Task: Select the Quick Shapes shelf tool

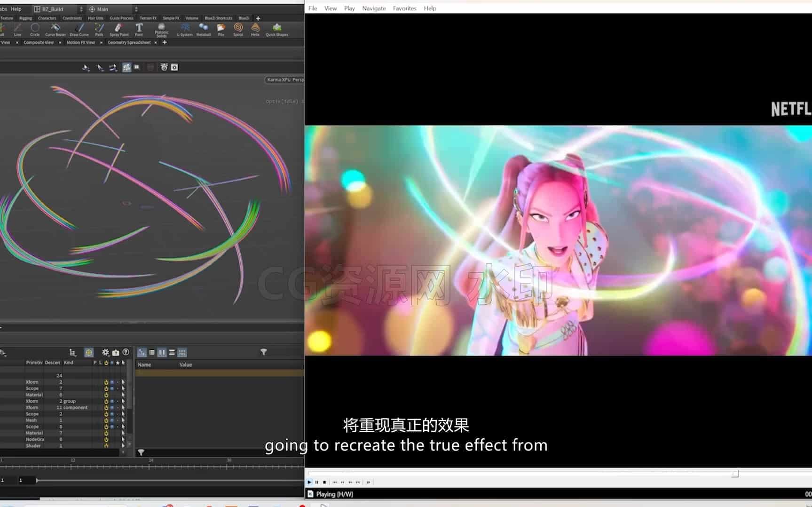Action: (277, 30)
